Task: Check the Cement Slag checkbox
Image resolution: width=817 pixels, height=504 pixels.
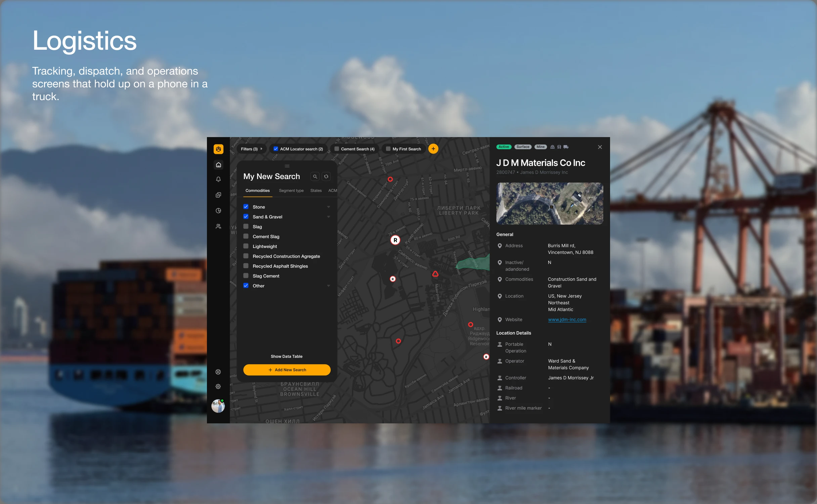Action: pyautogui.click(x=246, y=236)
